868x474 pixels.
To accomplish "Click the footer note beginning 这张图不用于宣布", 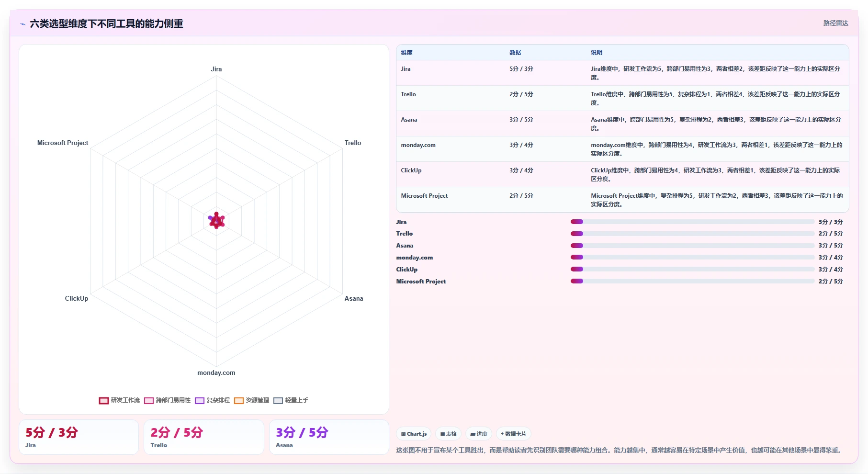I will click(620, 450).
